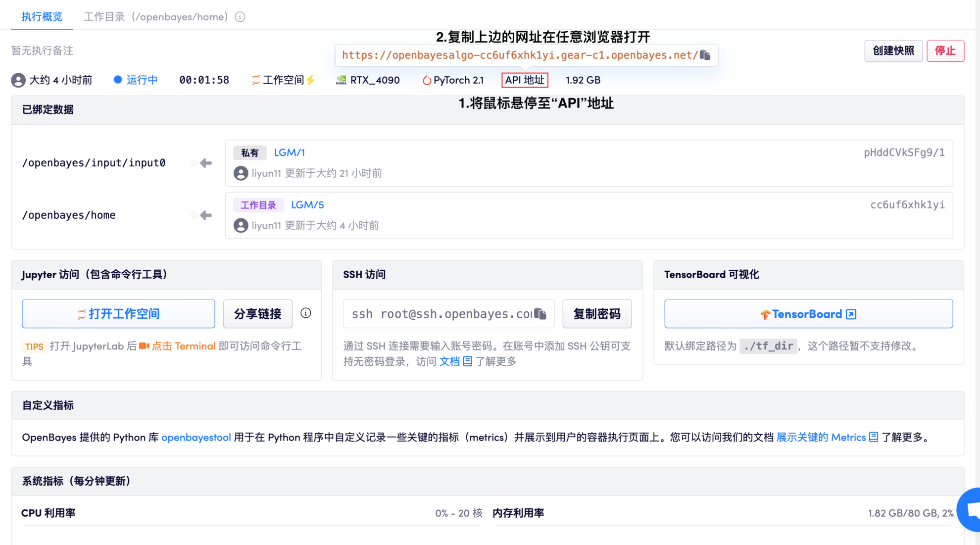Click 创建快照 button
This screenshot has width=980, height=545.
pos(893,50)
